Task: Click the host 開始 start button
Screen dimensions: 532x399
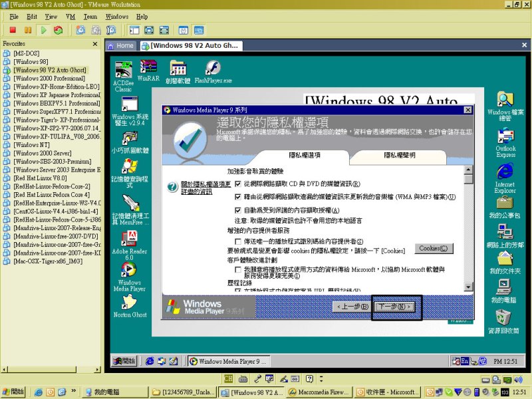Action: pyautogui.click(x=13, y=392)
